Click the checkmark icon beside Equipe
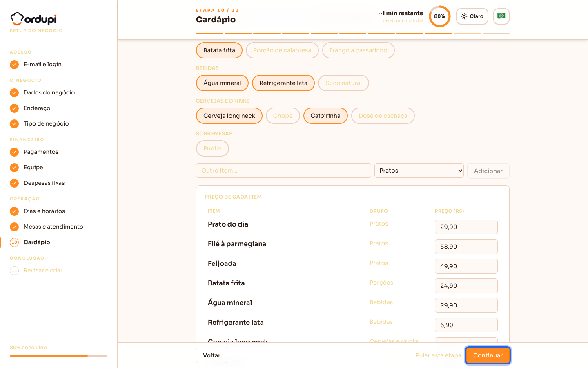Screen dimensions: 588x368 (14, 168)
